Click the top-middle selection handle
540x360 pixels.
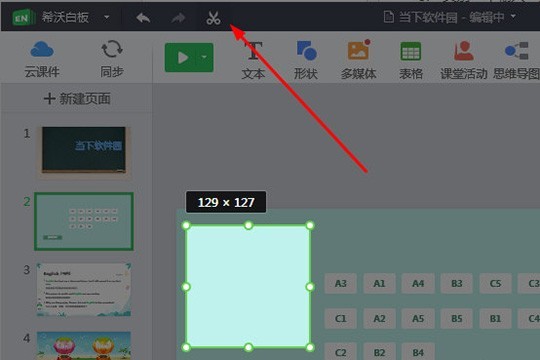248,226
